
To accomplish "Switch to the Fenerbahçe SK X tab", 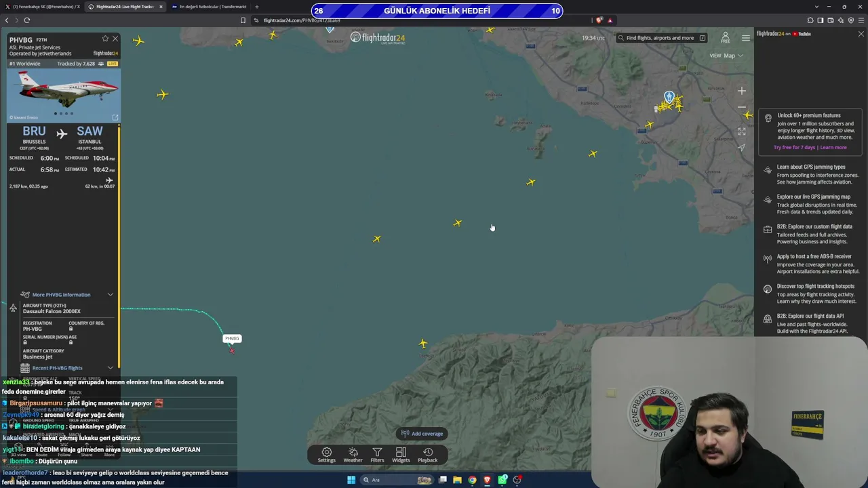I will (44, 7).
